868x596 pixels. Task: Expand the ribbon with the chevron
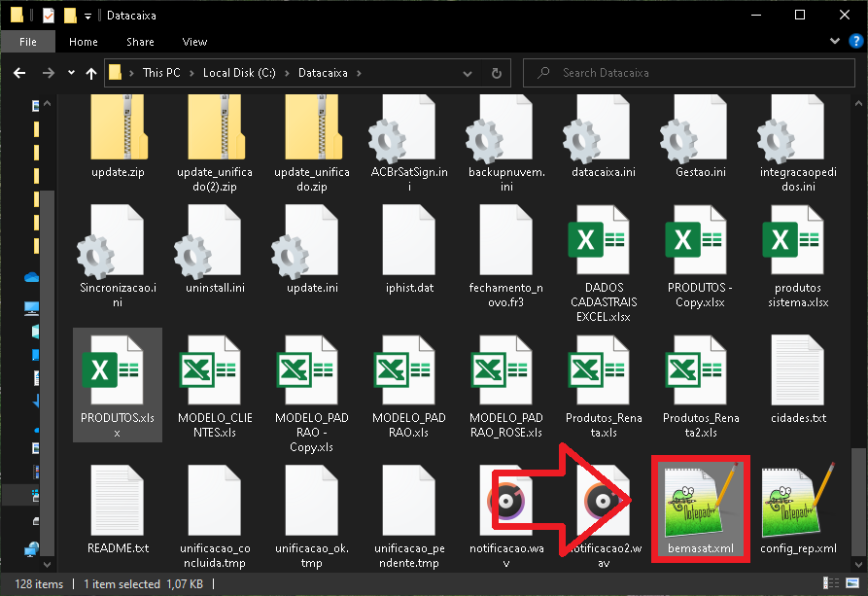pos(835,42)
